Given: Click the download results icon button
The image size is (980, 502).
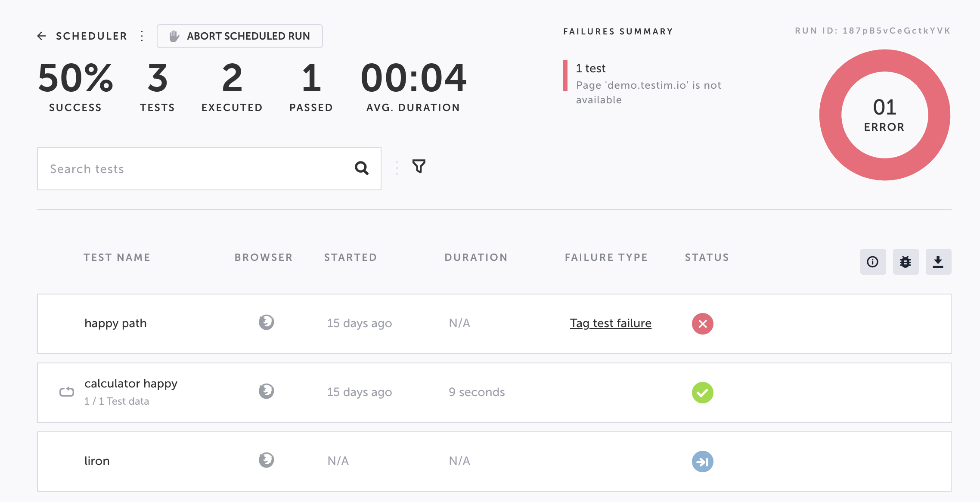Looking at the screenshot, I should click(x=938, y=262).
